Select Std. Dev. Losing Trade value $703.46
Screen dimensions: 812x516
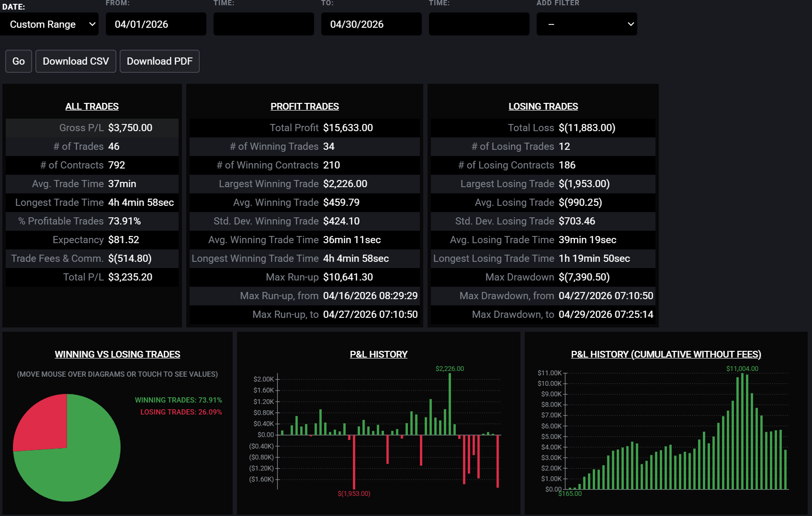click(577, 221)
